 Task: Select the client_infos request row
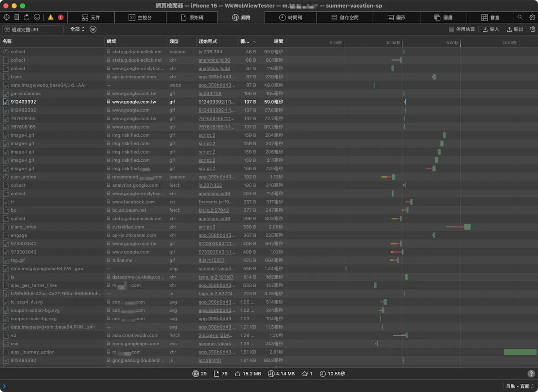click(23, 227)
